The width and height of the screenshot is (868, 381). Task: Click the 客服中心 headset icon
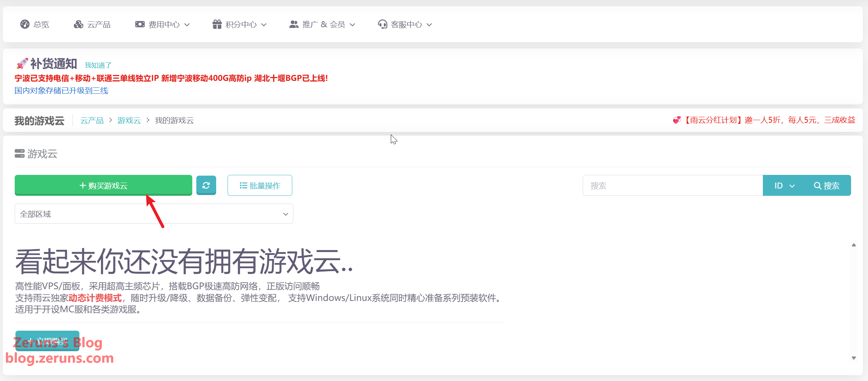(382, 24)
